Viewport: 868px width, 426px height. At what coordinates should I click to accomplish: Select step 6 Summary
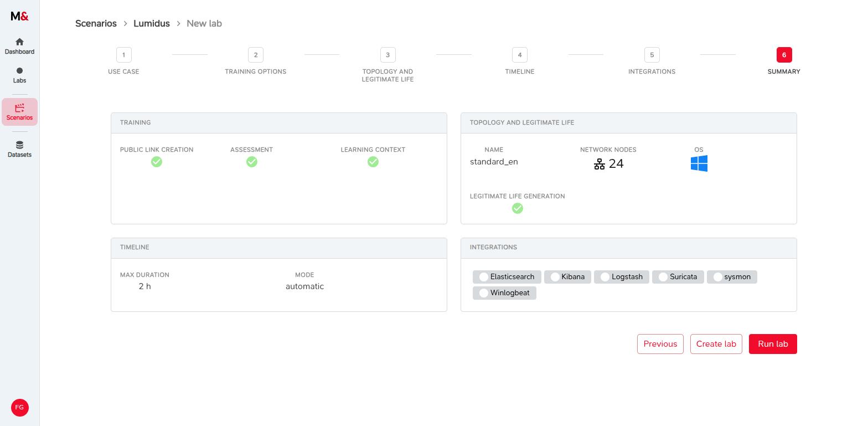click(784, 61)
